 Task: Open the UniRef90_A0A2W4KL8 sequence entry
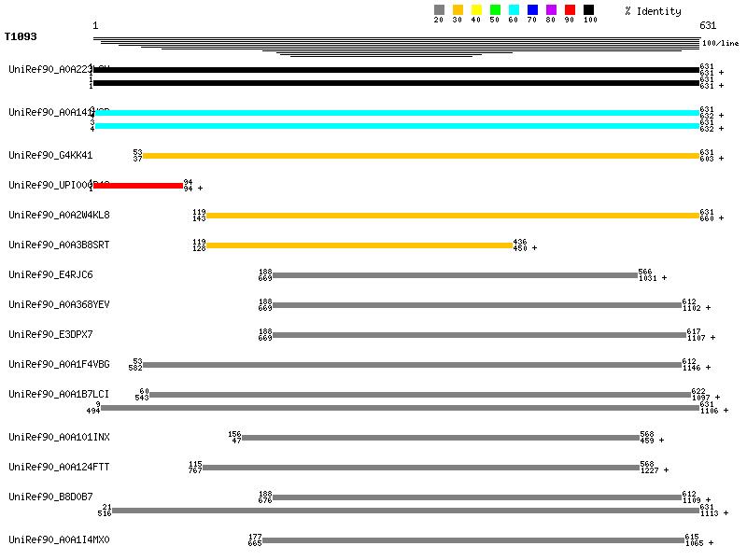tap(59, 215)
